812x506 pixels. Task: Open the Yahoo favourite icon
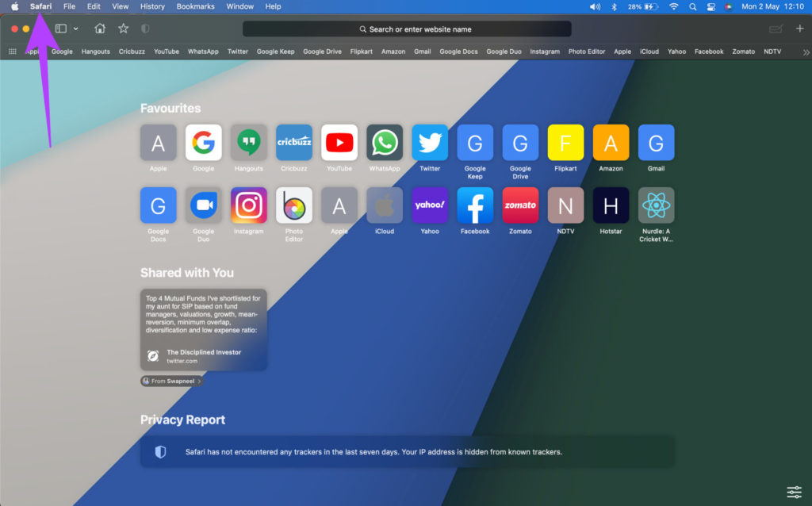tap(430, 205)
